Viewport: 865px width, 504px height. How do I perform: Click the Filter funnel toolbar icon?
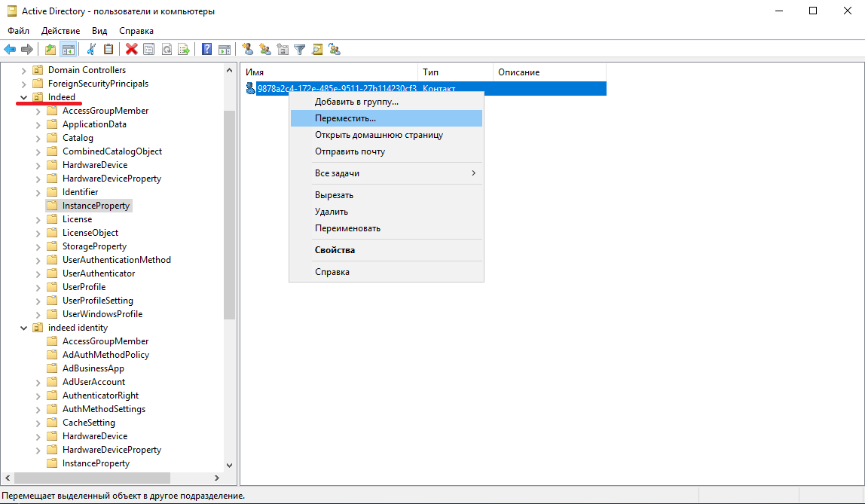pos(300,50)
